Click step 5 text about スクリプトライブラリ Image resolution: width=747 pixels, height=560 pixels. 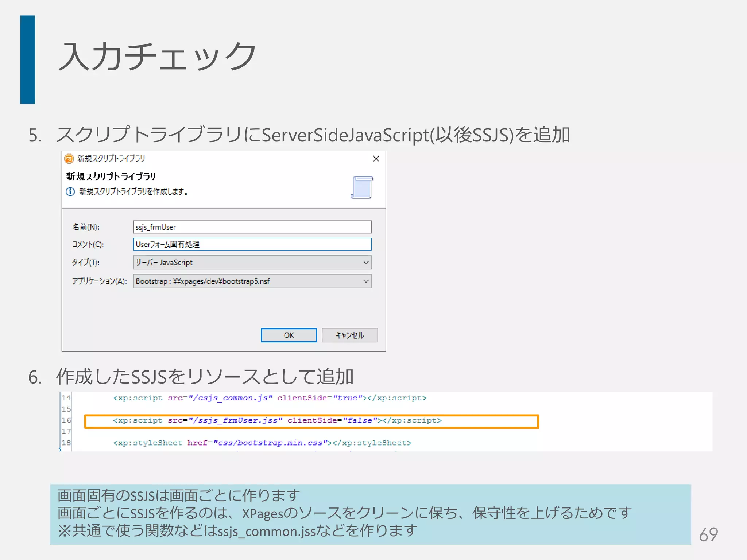[x=313, y=135]
